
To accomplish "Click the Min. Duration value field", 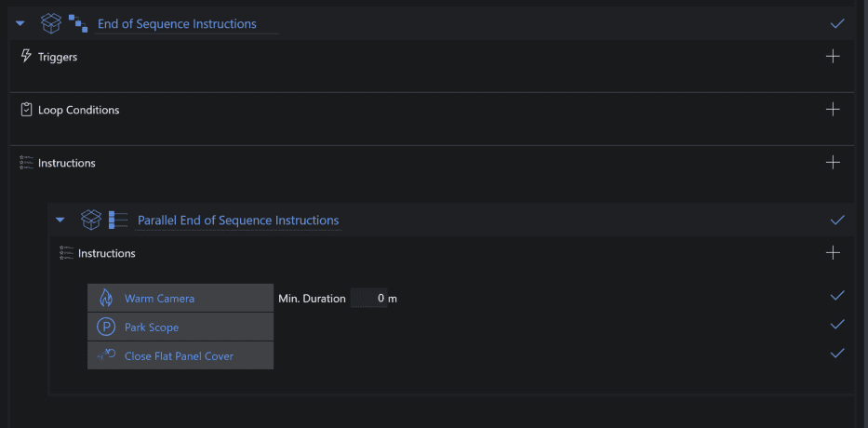I will coord(368,299).
